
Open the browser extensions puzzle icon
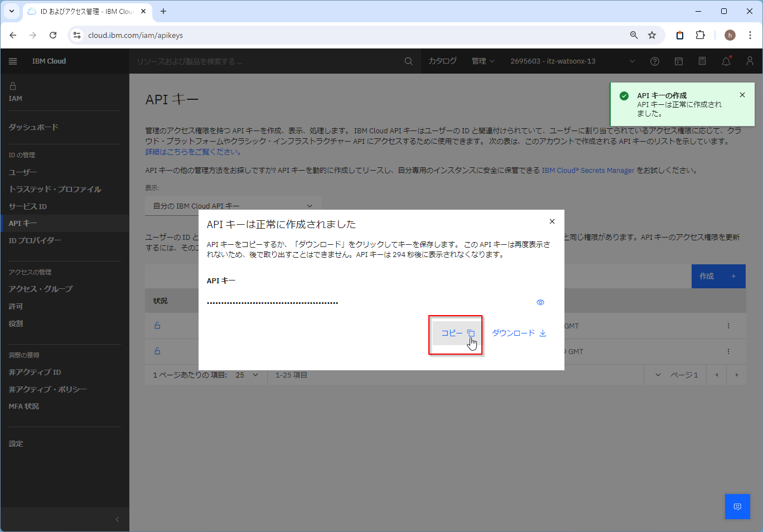click(701, 35)
